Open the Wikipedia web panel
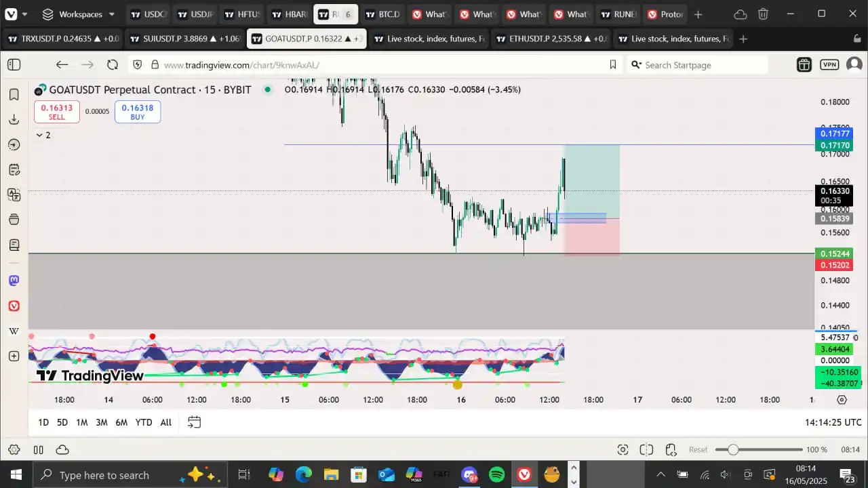Screen dimensions: 868x488 [x=14, y=331]
